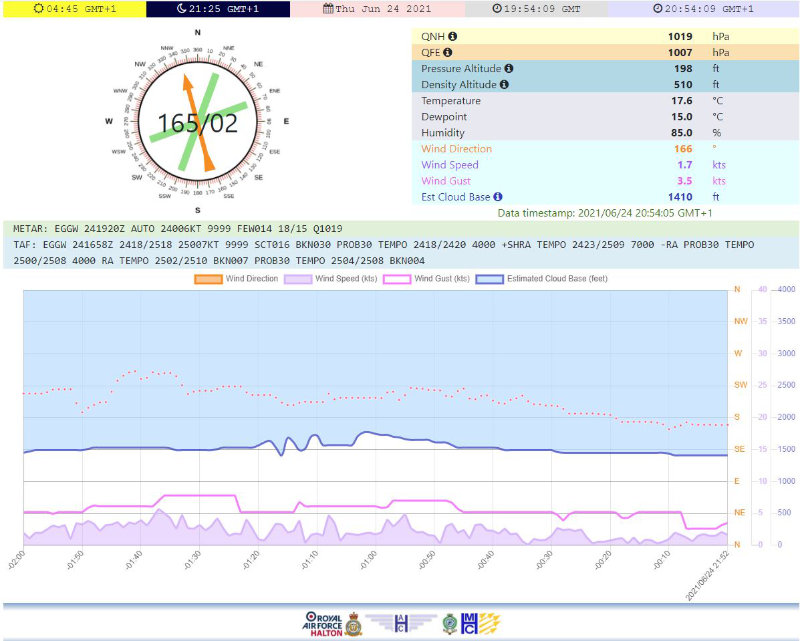Click Estimated Cloud Base legend color box
800x641 pixels.
pyautogui.click(x=490, y=279)
